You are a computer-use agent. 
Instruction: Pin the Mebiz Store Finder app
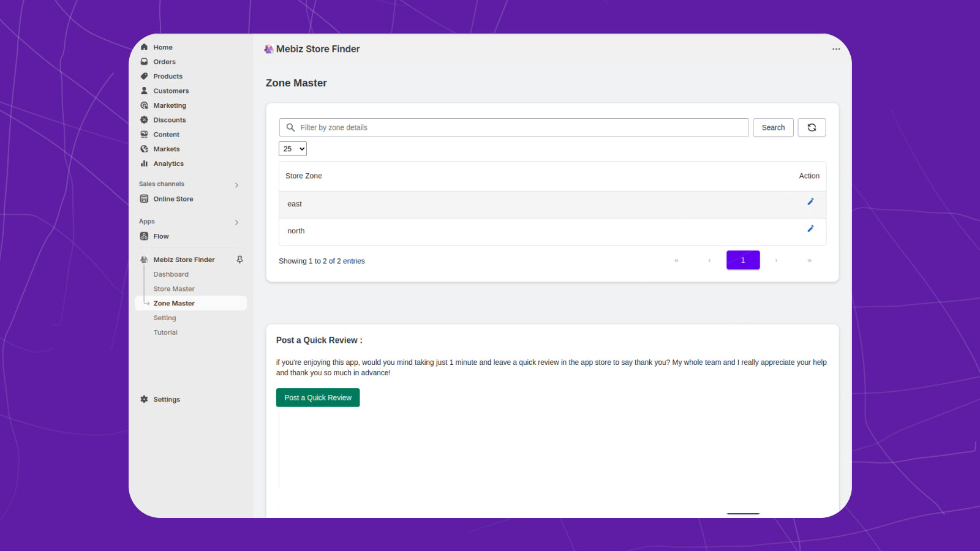[x=239, y=260]
